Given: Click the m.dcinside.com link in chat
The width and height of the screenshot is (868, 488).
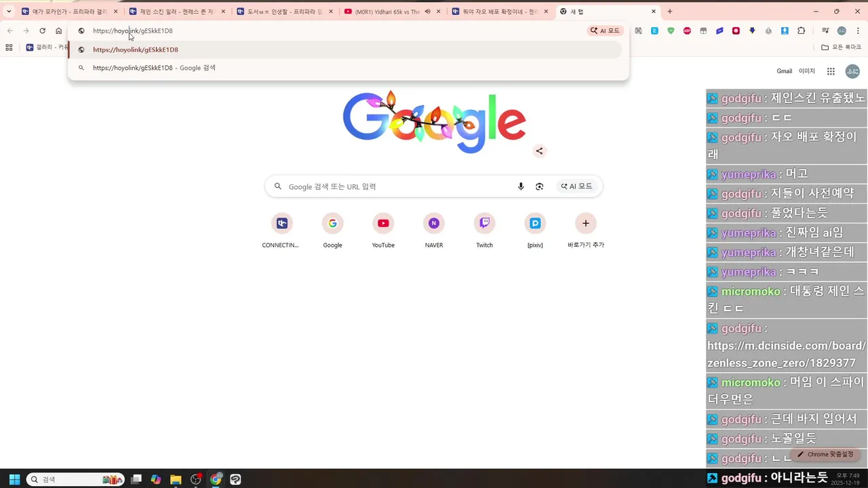Looking at the screenshot, I should 786,354.
